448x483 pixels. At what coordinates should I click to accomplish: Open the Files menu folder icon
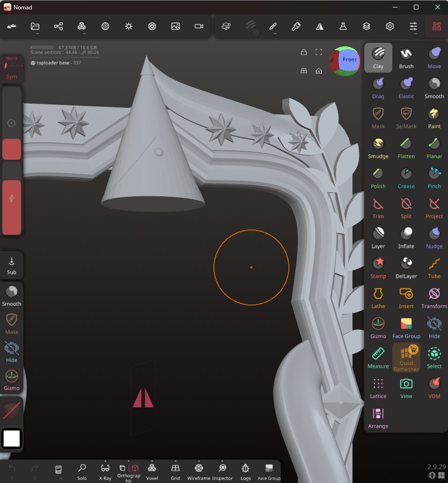35,27
